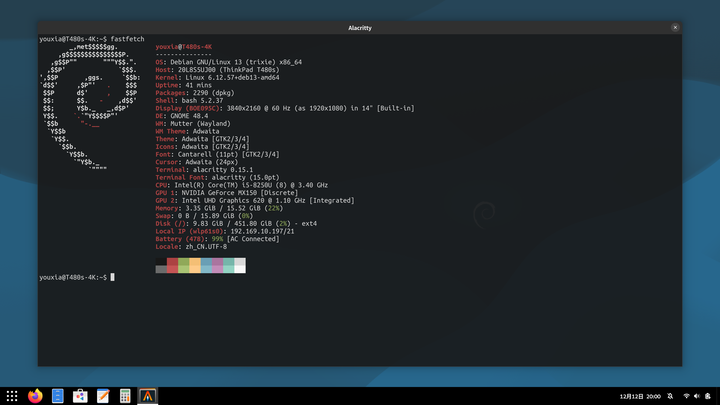
Task: Click the 'Icons: Adwaita [GTK2/3/4]' line
Action: pyautogui.click(x=202, y=147)
